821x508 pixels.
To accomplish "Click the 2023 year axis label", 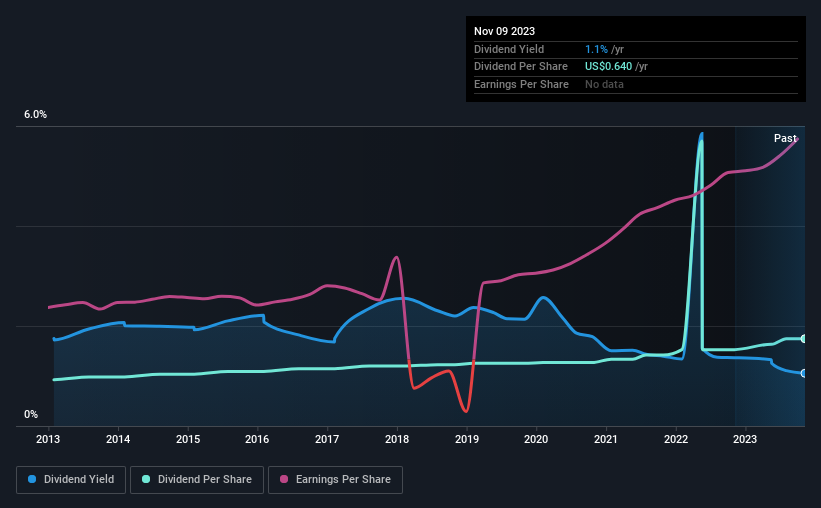I will tap(745, 439).
